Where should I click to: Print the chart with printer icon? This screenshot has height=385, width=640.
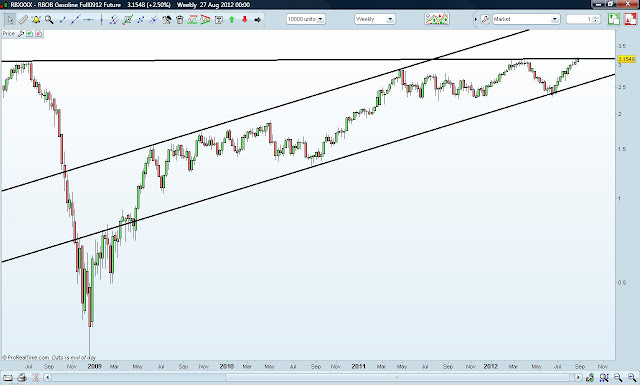[22, 378]
